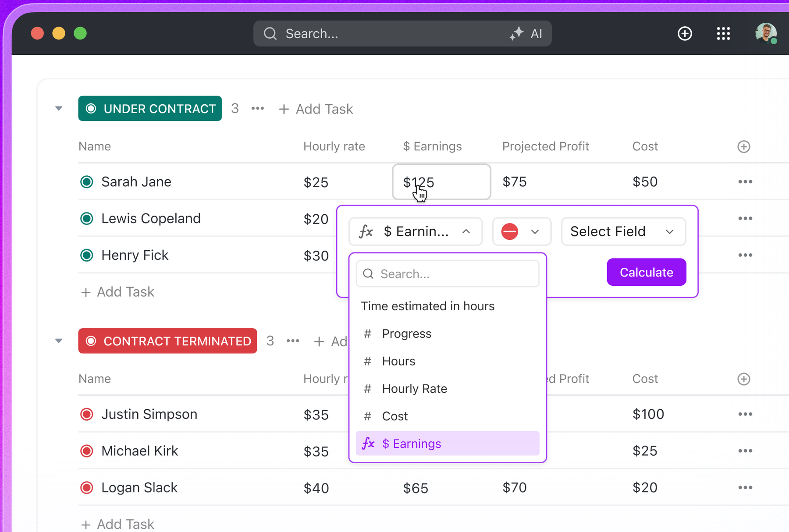Open the user profile avatar
The height and width of the screenshot is (532, 789).
click(766, 33)
